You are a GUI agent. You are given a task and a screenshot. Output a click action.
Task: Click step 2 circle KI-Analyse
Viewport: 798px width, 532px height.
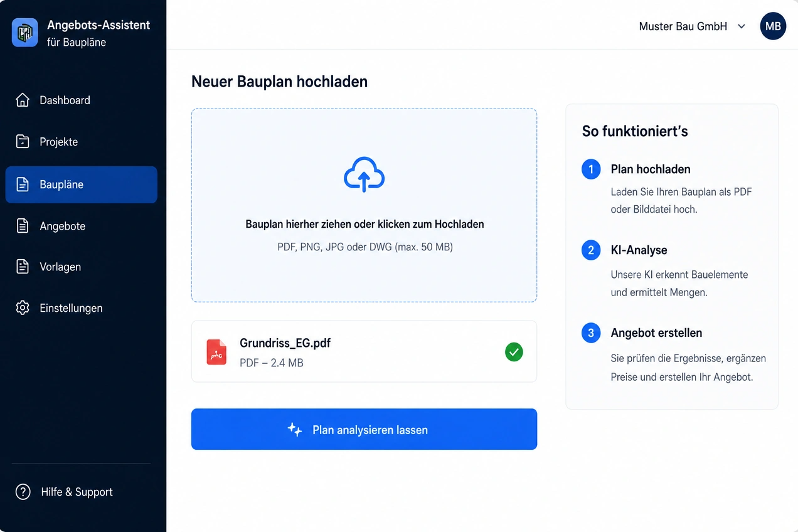point(591,250)
